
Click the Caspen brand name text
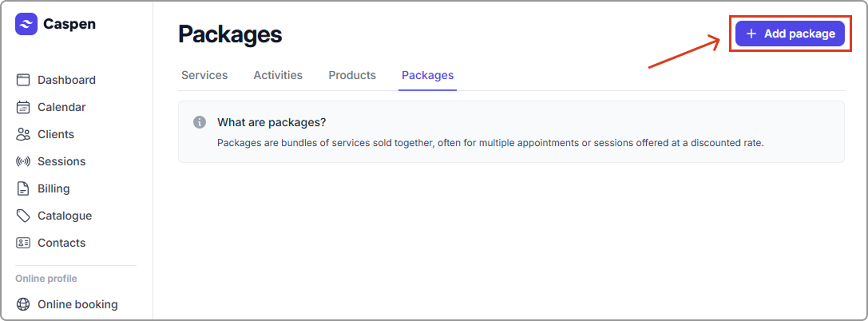click(70, 24)
